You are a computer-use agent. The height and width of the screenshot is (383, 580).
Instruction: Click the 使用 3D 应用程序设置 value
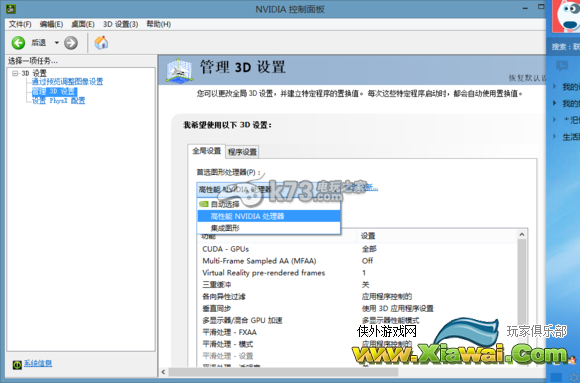398,308
